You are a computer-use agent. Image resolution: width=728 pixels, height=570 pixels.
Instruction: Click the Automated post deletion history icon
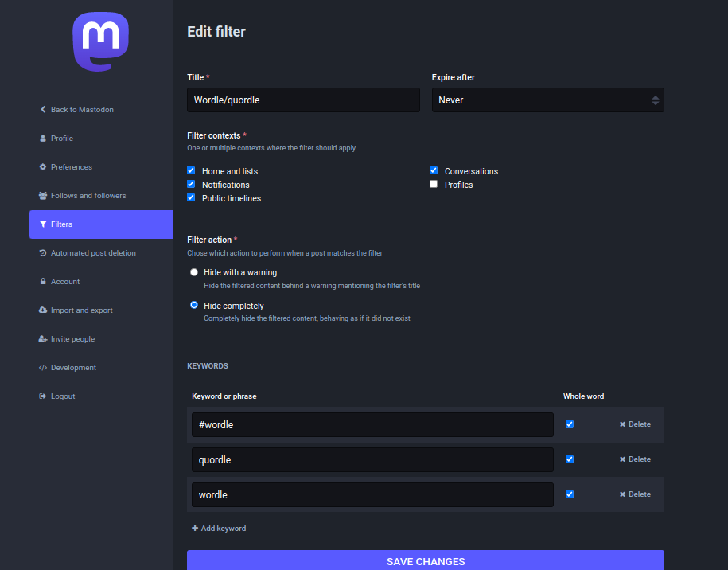[43, 252]
